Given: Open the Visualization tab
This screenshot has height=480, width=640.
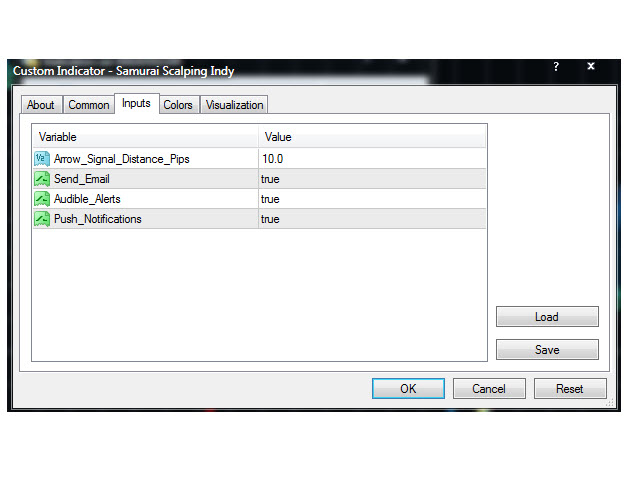Looking at the screenshot, I should tap(234, 105).
